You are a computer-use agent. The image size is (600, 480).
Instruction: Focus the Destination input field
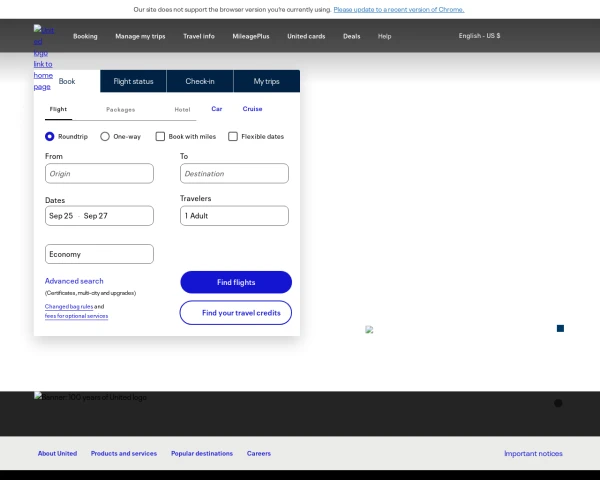click(234, 173)
